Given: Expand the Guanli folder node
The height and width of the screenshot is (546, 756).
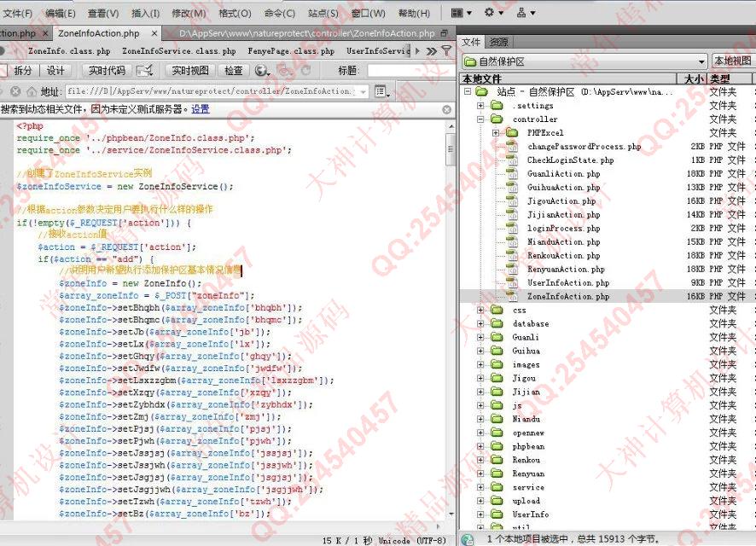Looking at the screenshot, I should click(480, 337).
